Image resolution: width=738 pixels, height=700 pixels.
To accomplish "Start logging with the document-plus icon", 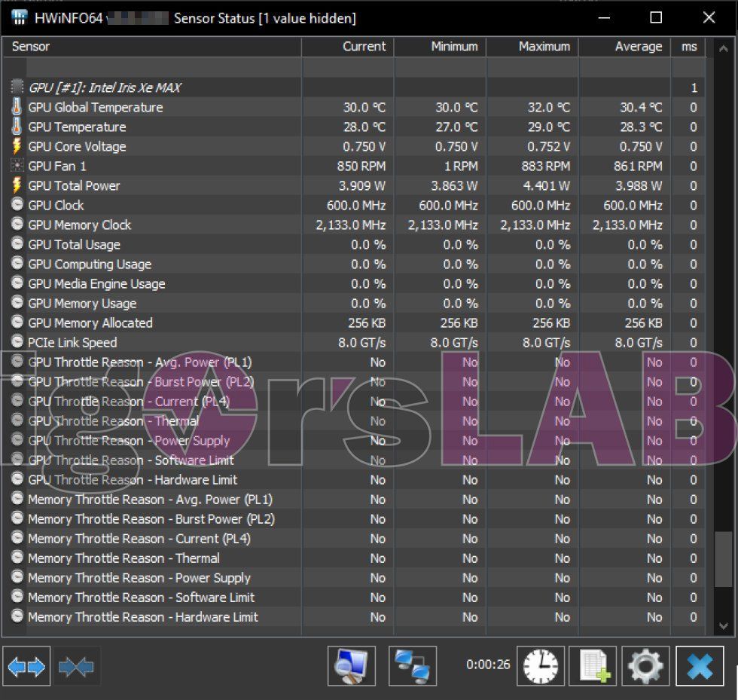I will tap(593, 666).
